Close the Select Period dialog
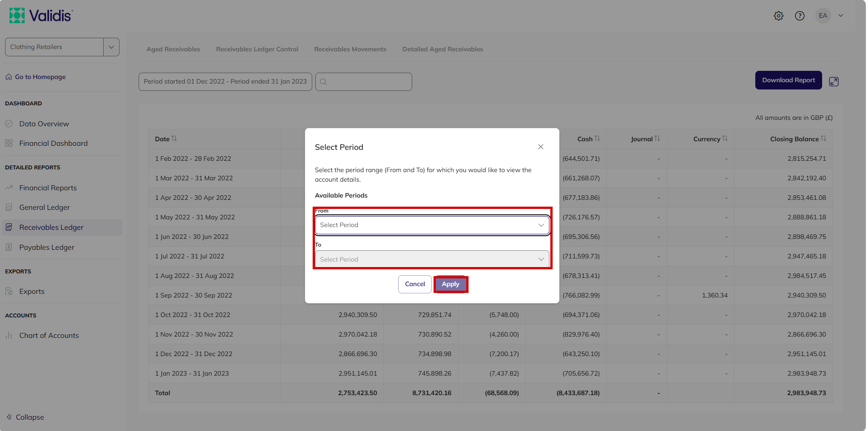Image resolution: width=868 pixels, height=431 pixels. (x=541, y=147)
